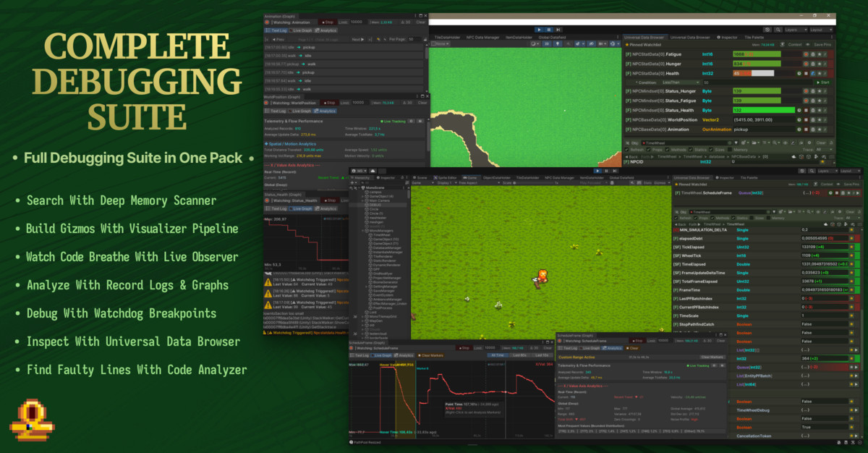
Task: Toggle Methods checkbox in upper data browser
Action: click(x=667, y=150)
